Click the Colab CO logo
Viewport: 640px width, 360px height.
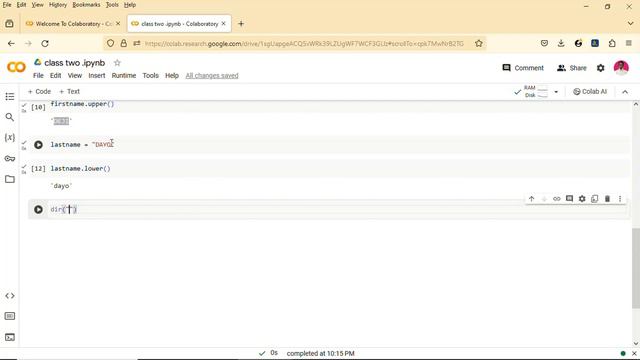16,67
